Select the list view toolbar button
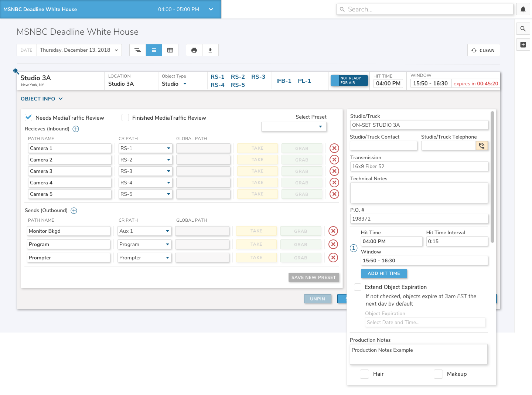 point(154,50)
